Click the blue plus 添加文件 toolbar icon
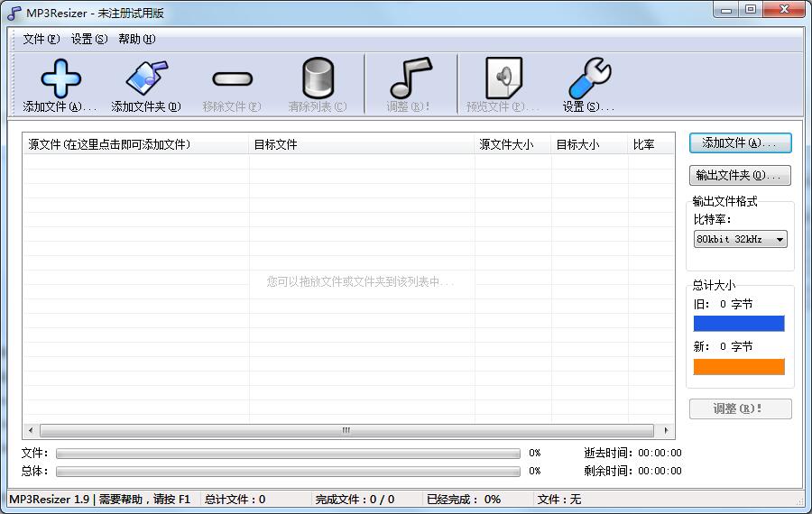812x514 pixels. (x=60, y=79)
